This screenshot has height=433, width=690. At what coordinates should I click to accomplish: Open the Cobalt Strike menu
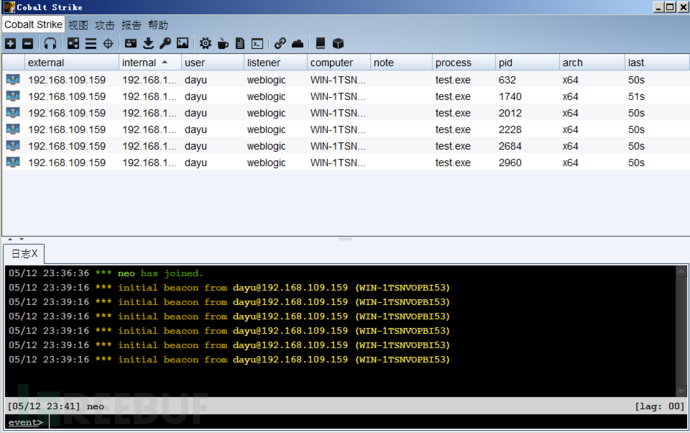click(x=33, y=24)
